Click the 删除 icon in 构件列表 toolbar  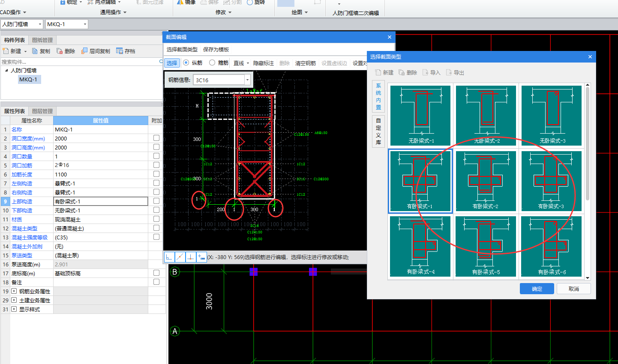(x=60, y=51)
